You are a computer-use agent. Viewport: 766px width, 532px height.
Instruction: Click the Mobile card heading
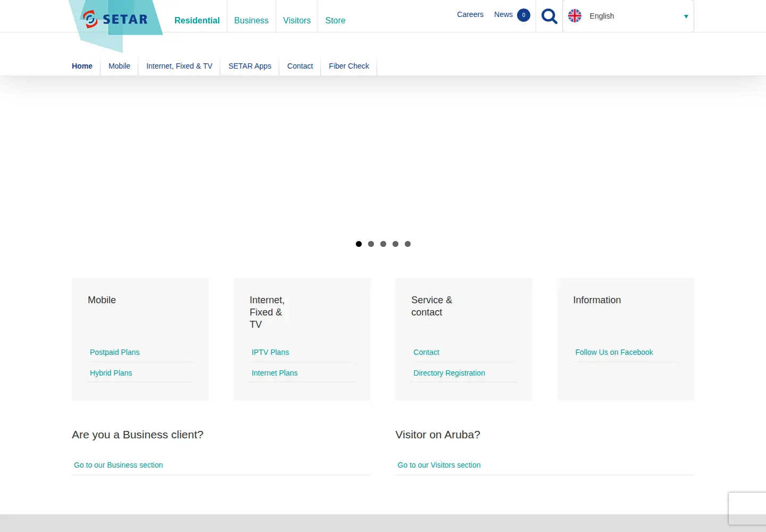pyautogui.click(x=102, y=300)
